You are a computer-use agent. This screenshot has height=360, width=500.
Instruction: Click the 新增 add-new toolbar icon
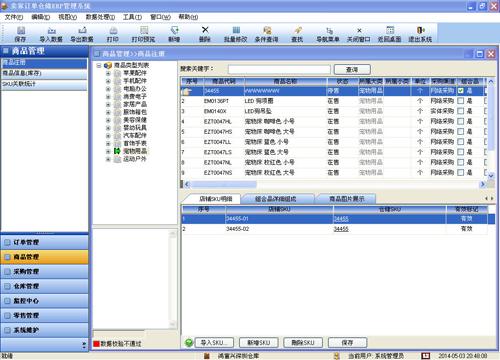pos(174,31)
